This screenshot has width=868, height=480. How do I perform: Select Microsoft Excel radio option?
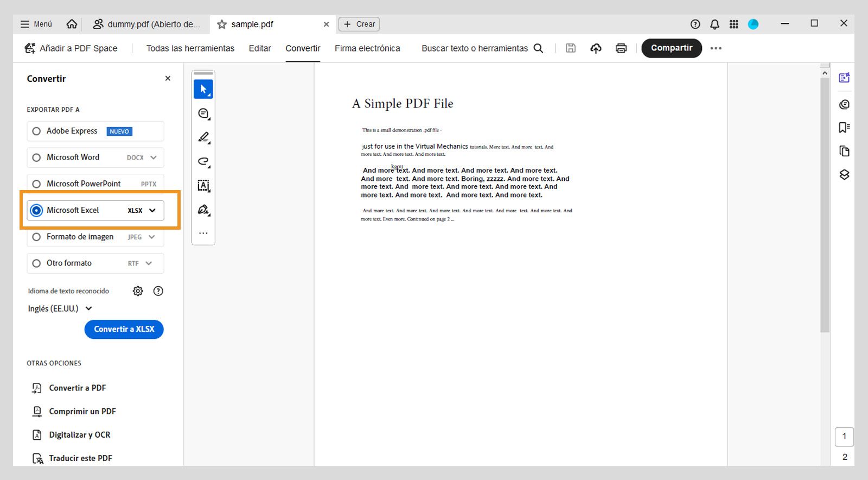pos(36,210)
